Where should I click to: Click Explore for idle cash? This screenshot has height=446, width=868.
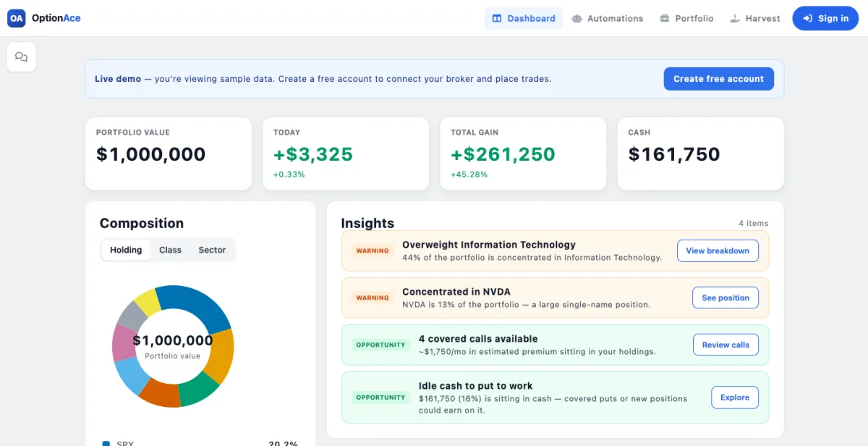[735, 397]
